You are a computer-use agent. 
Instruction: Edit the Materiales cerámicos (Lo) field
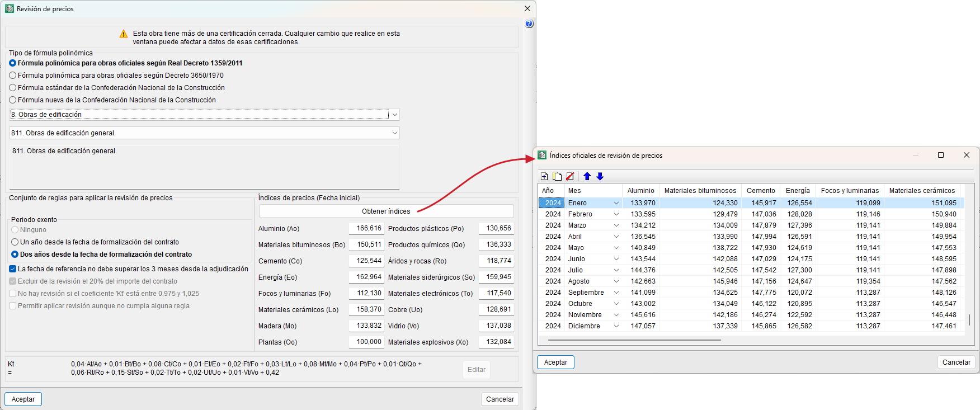tap(366, 309)
